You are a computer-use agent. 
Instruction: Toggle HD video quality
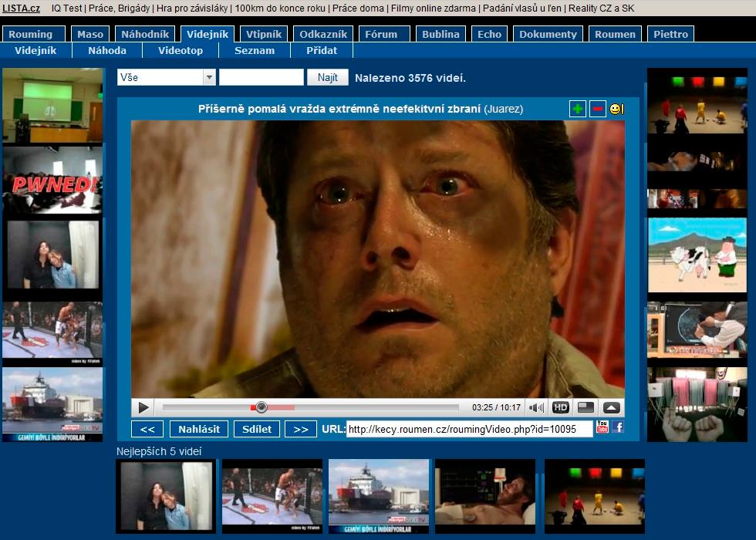[560, 407]
